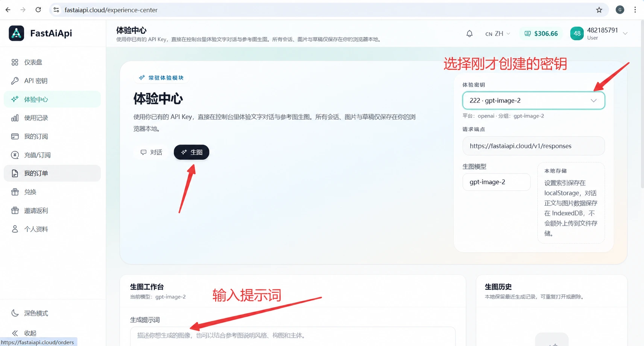Switch to the 对话 chat tab
This screenshot has height=346, width=644.
[151, 152]
